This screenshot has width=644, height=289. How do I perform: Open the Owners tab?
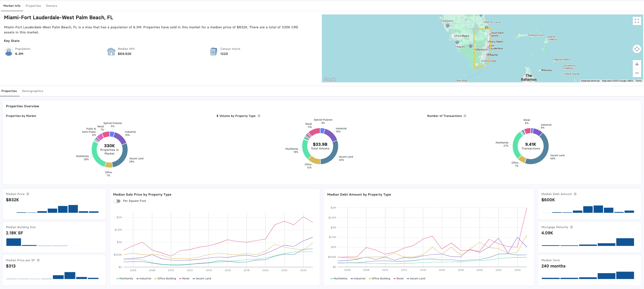point(51,6)
